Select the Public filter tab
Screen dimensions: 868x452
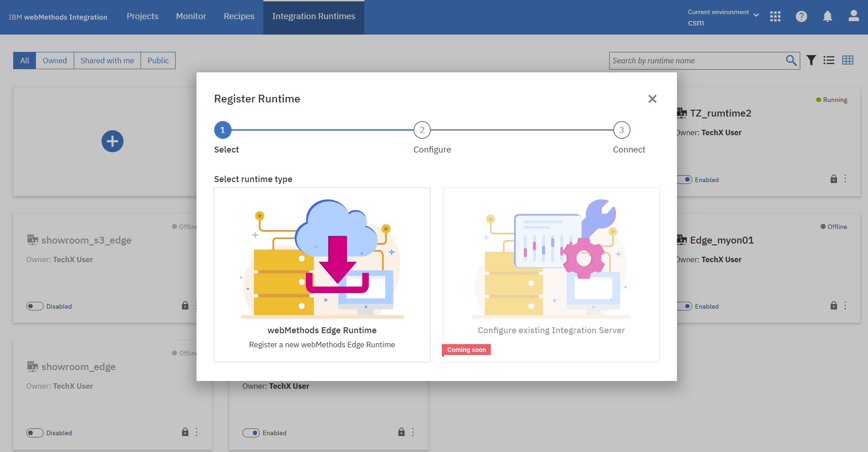pyautogui.click(x=158, y=61)
